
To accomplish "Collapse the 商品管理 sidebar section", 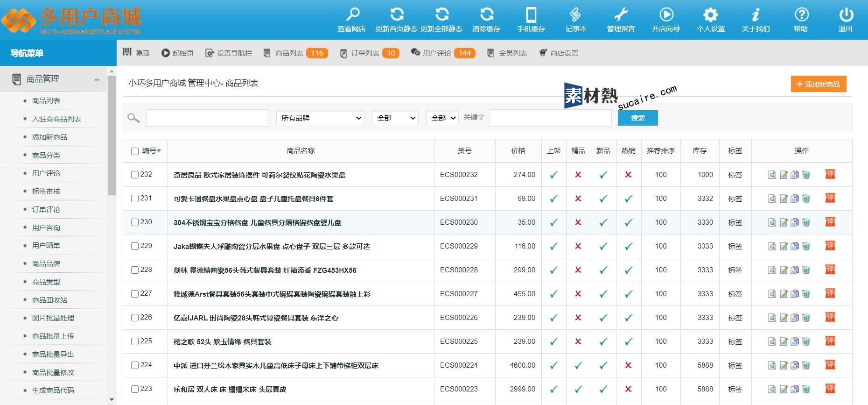I will pos(97,79).
